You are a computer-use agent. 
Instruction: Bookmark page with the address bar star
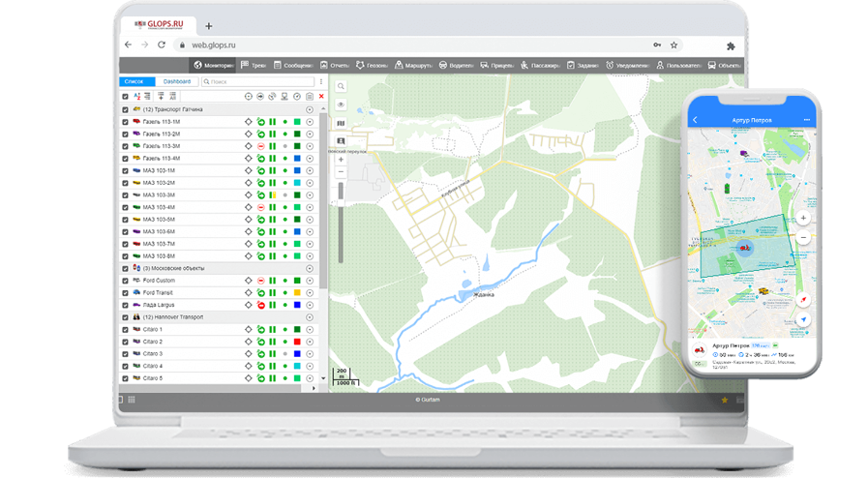673,45
